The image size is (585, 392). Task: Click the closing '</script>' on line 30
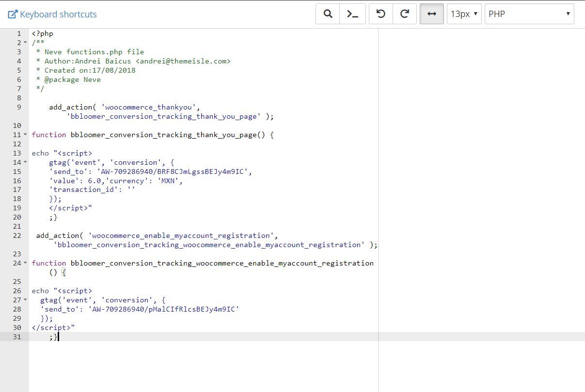[x=51, y=328]
